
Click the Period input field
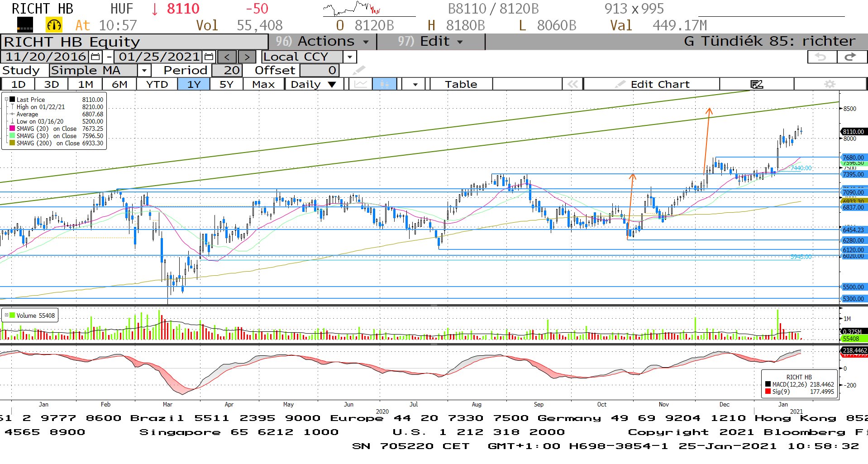[227, 71]
